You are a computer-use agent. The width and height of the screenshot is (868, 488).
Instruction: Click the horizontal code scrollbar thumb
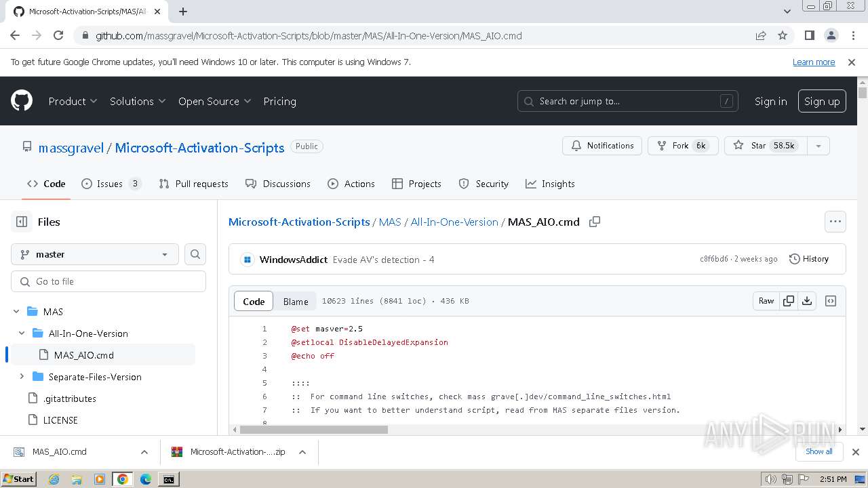(313, 429)
